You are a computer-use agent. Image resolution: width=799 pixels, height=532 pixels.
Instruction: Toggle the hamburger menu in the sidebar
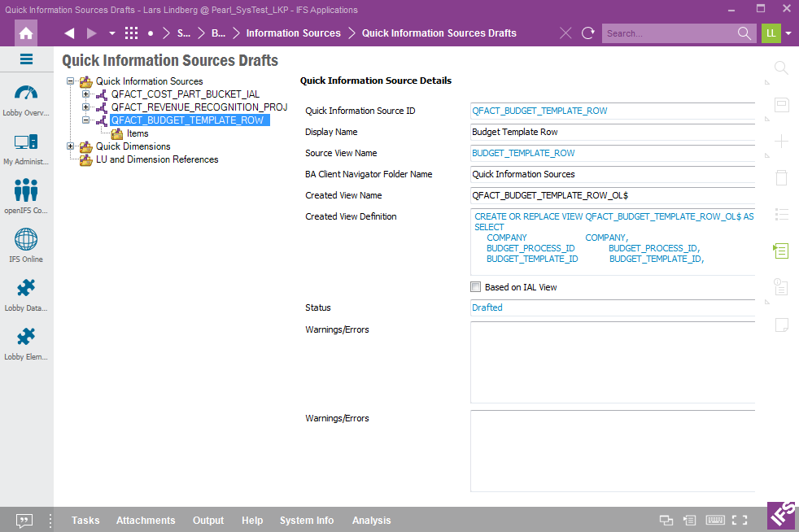(26, 59)
